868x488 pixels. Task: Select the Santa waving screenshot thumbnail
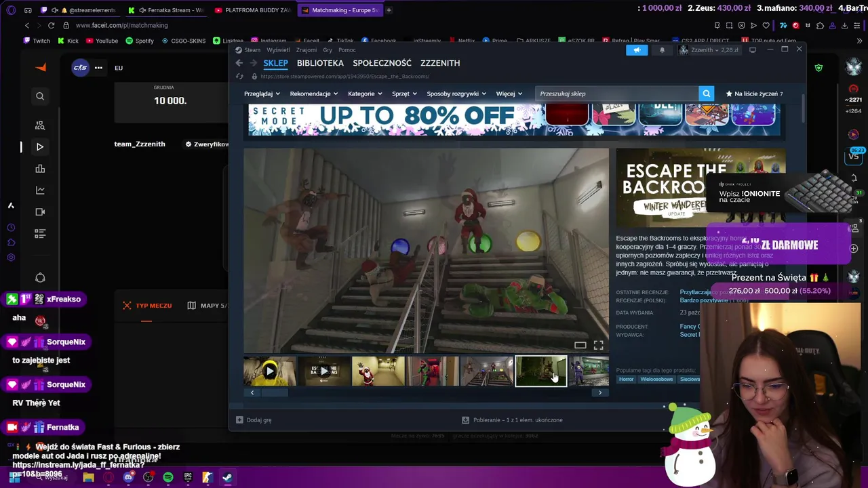pyautogui.click(x=378, y=371)
